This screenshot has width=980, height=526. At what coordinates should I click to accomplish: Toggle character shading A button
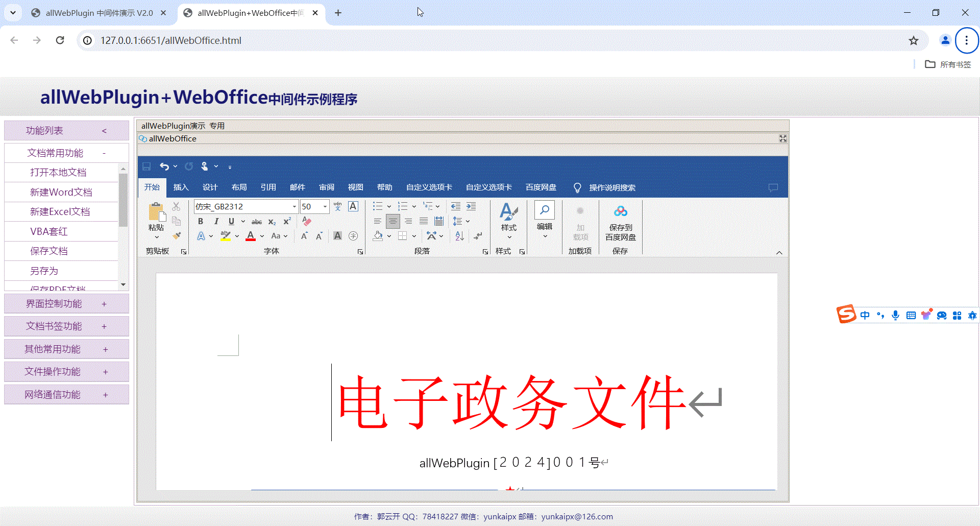click(337, 236)
